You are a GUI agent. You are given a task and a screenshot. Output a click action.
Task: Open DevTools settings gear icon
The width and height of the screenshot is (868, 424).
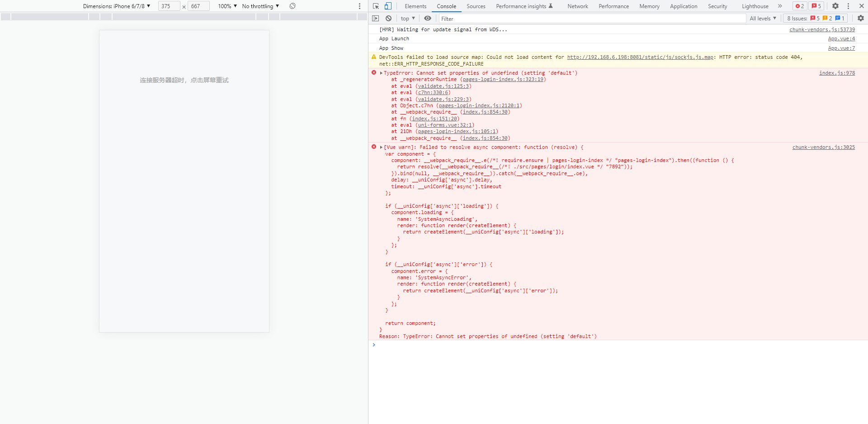click(x=835, y=6)
